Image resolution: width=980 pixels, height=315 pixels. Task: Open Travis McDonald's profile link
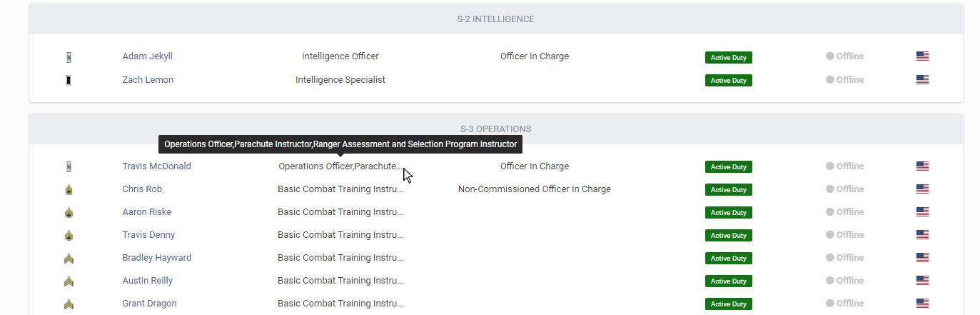pyautogui.click(x=156, y=166)
